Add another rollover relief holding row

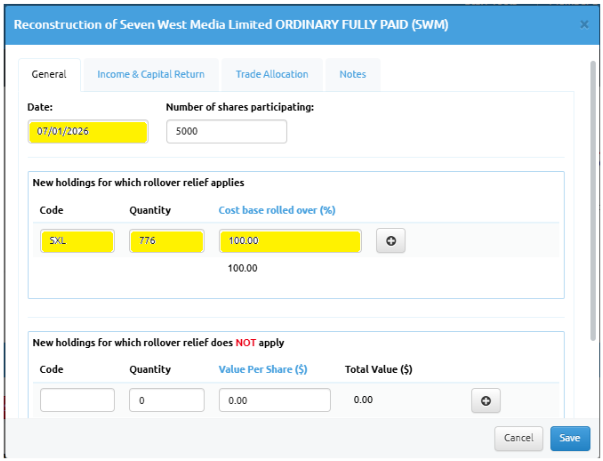[x=390, y=242]
